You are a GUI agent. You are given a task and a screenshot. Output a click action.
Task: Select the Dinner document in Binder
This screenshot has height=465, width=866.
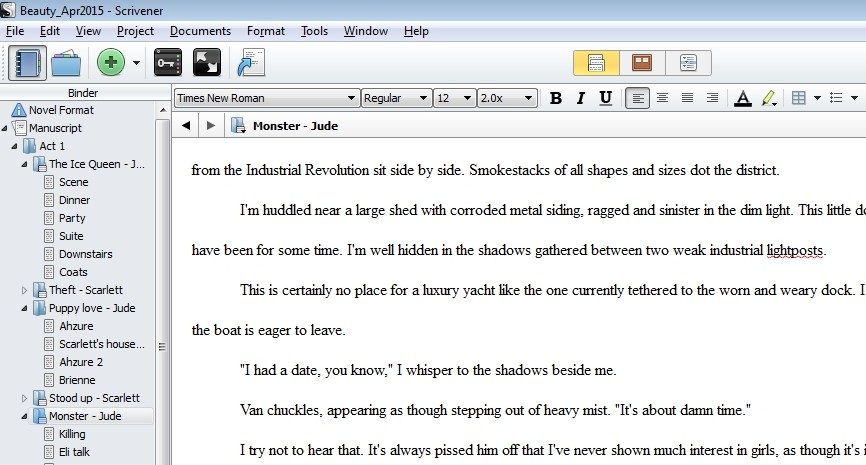pos(73,200)
